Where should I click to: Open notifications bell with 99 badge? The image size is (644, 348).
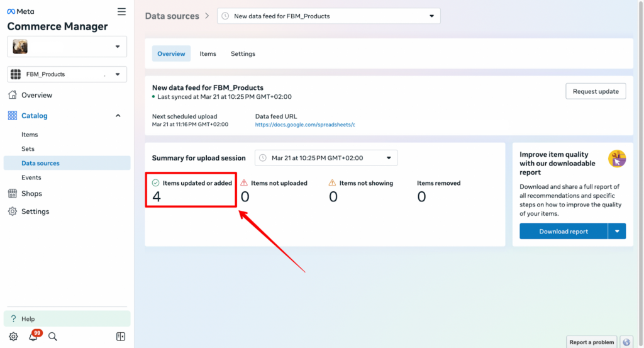(x=34, y=336)
